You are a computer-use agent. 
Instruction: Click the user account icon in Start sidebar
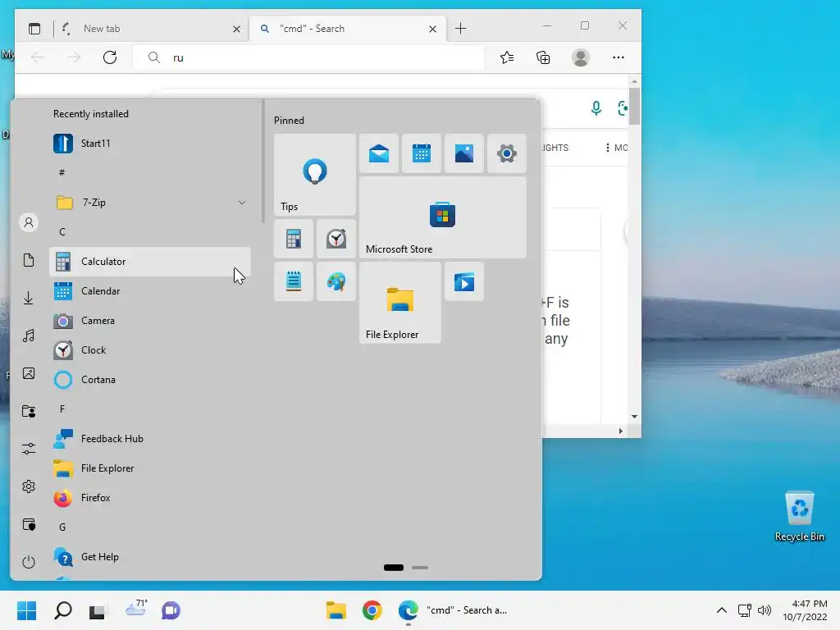point(29,222)
